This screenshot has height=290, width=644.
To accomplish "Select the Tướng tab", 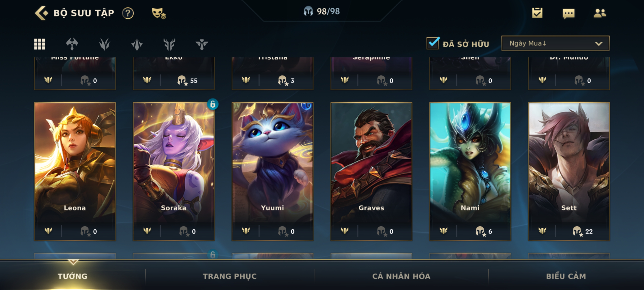I will pyautogui.click(x=72, y=276).
